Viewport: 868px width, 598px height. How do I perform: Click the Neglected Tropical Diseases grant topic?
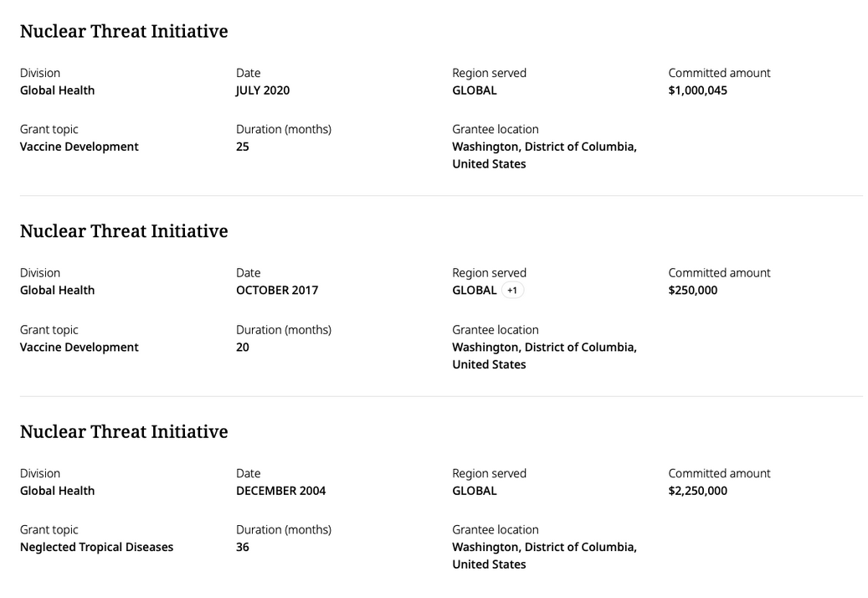pos(96,547)
